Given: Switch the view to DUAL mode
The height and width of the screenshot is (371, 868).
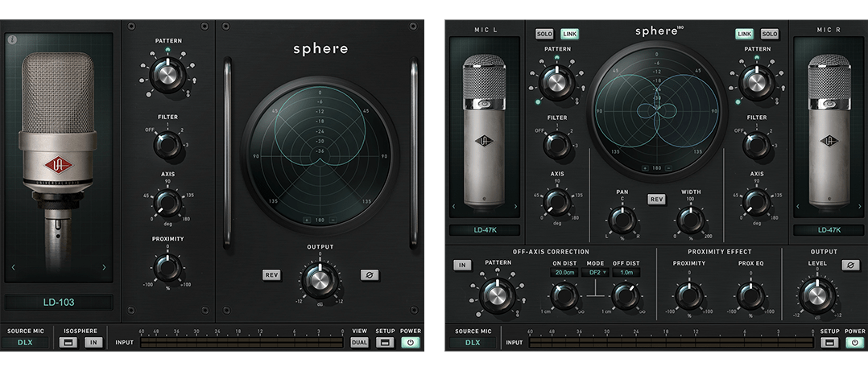Looking at the screenshot, I should pyautogui.click(x=359, y=342).
